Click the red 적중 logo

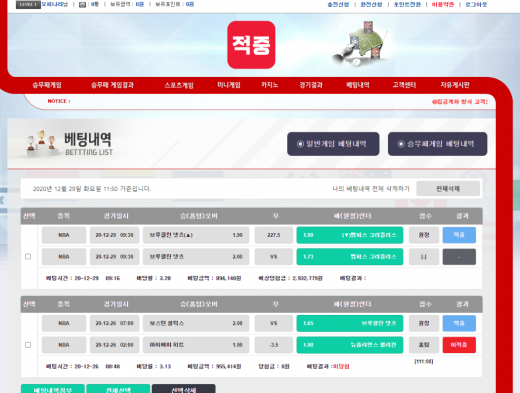tap(251, 45)
